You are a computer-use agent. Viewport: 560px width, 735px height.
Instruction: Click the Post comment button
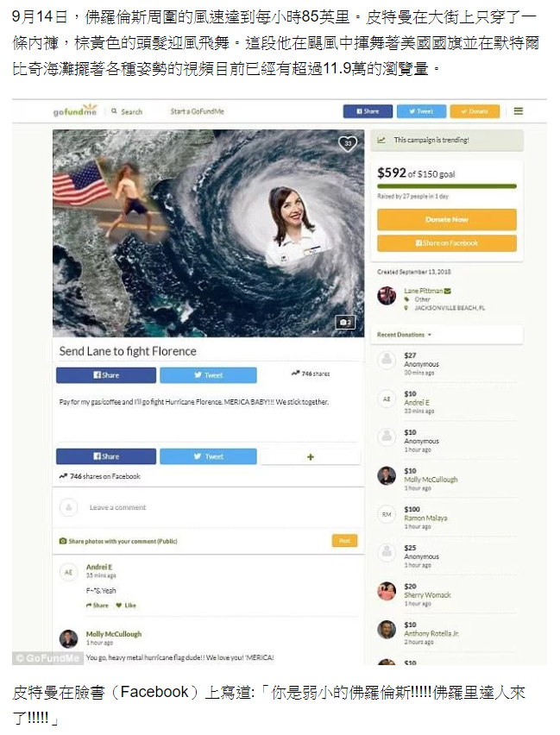pyautogui.click(x=345, y=541)
